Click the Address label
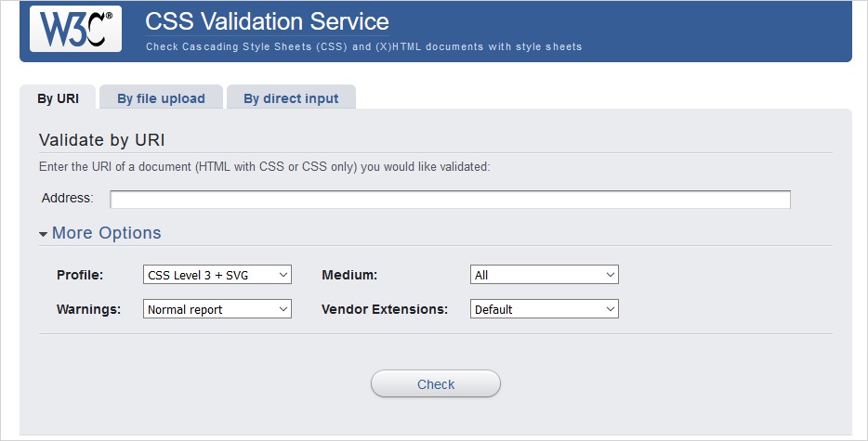Screen dimensions: 868x441 click(x=68, y=198)
